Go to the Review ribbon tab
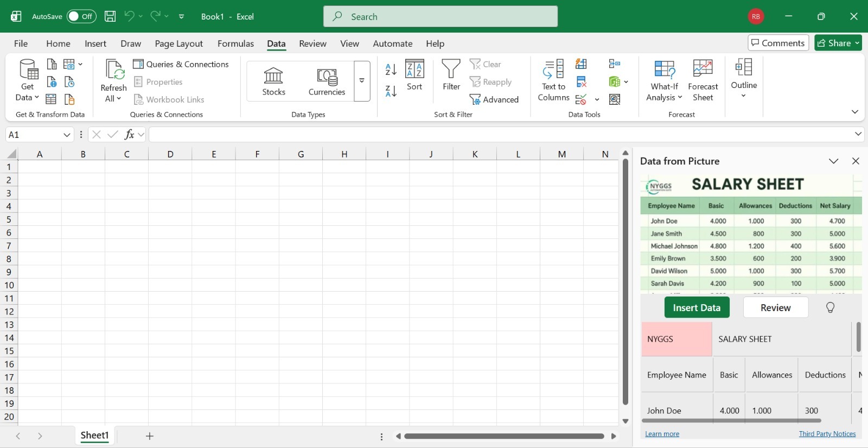868x448 pixels. coord(312,43)
